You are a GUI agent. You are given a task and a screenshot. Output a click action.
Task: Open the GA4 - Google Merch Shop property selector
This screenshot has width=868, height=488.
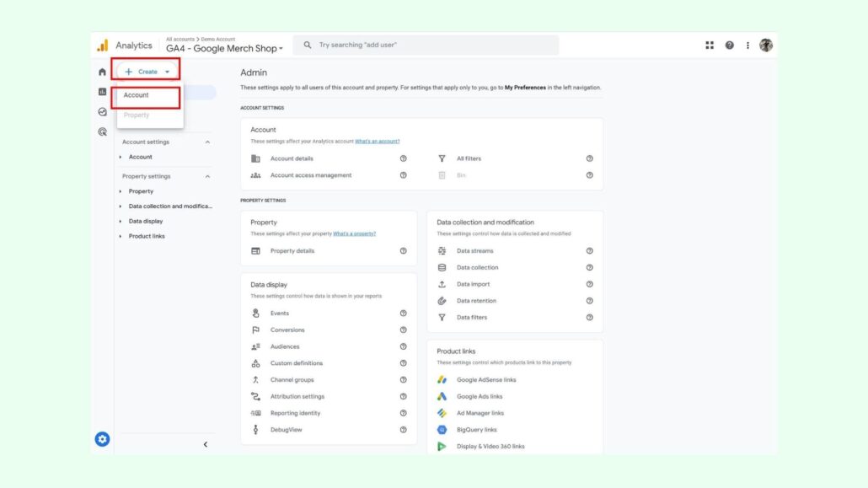(224, 49)
